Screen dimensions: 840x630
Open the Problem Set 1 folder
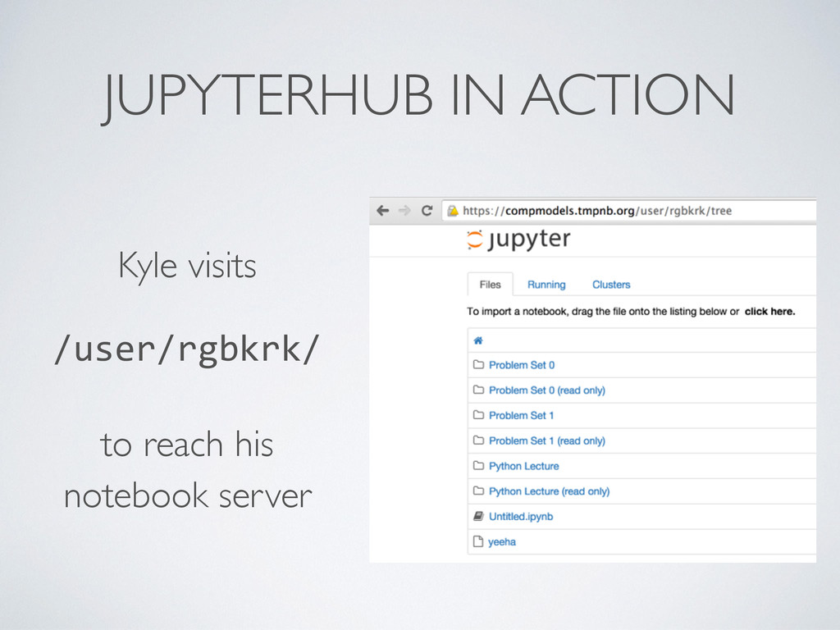(x=521, y=415)
